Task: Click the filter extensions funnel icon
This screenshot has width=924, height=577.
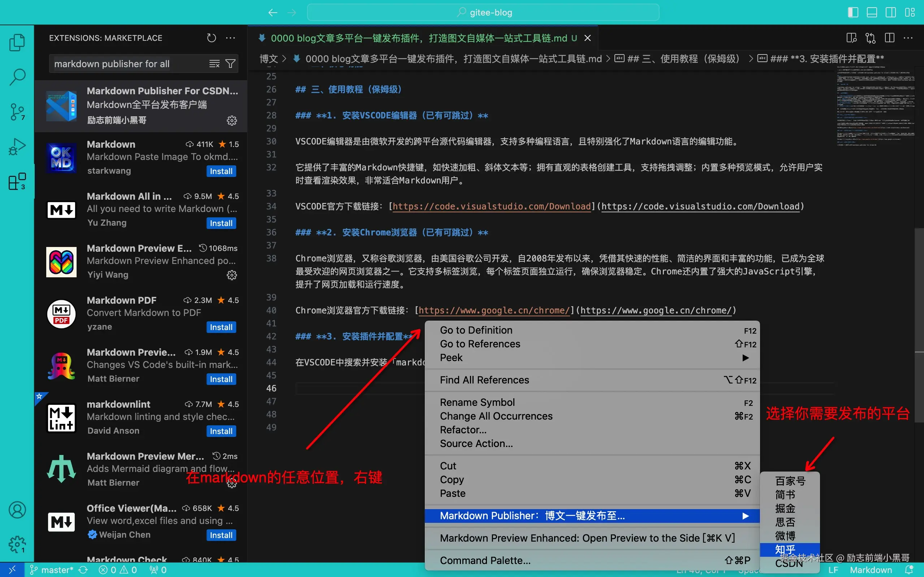Action: [x=230, y=64]
